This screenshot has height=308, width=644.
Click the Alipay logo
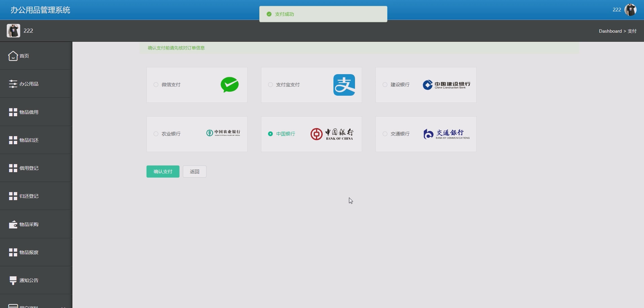coord(344,85)
